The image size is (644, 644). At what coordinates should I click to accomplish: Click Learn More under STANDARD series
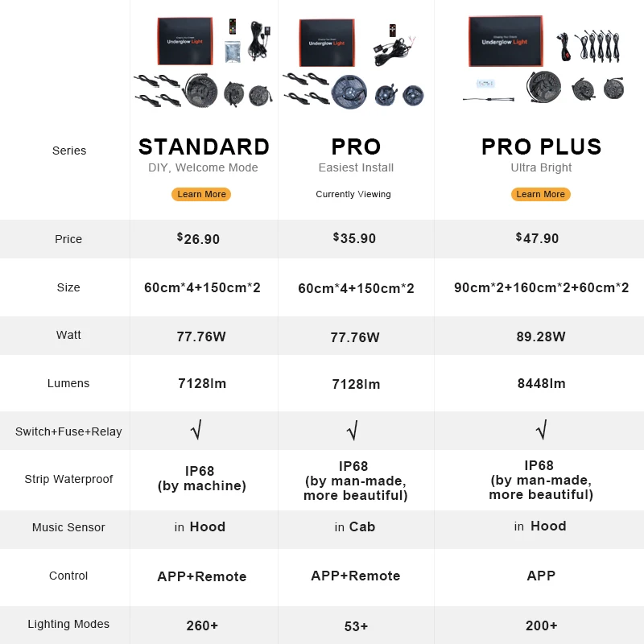click(201, 194)
